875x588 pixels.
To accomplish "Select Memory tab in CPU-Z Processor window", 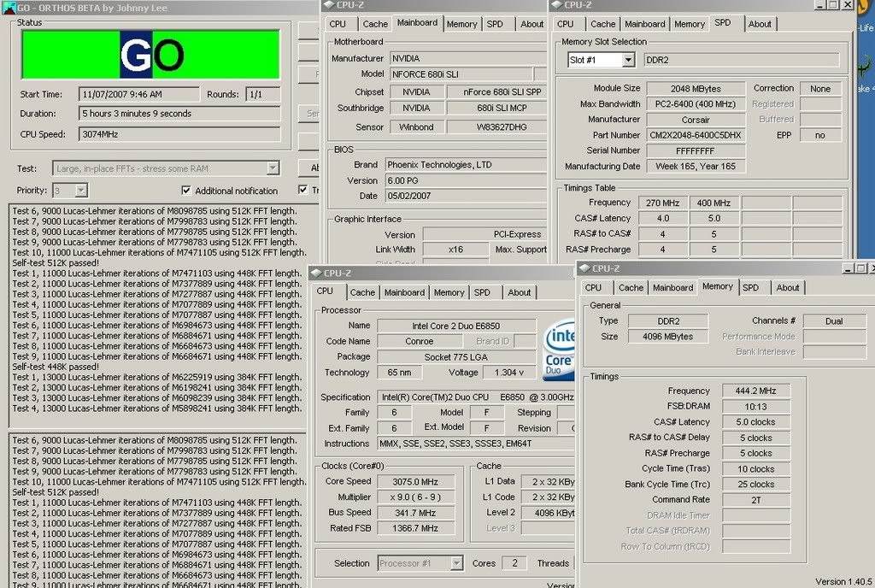I will (x=449, y=292).
